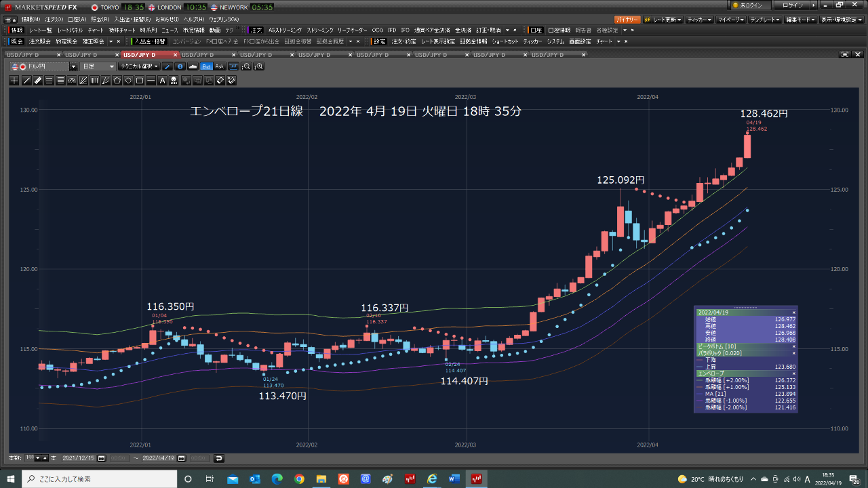Open the 情報(M) menu

[x=31, y=20]
